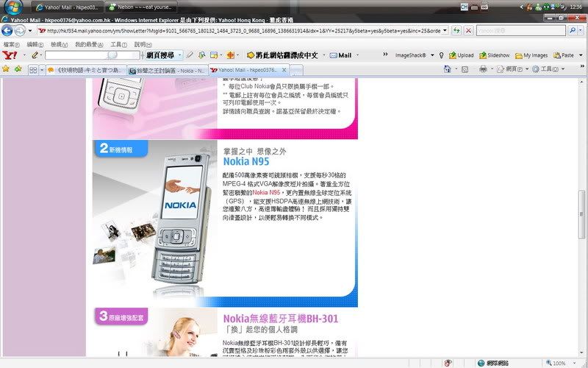
Task: Open the recent pages dropdown beside Forward
Action: pyautogui.click(x=30, y=30)
